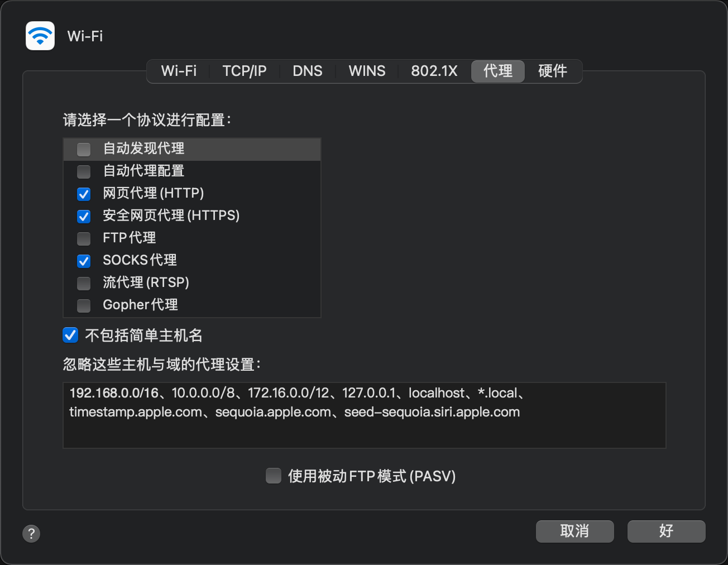Check the 自动代理配置 option

coord(84,171)
